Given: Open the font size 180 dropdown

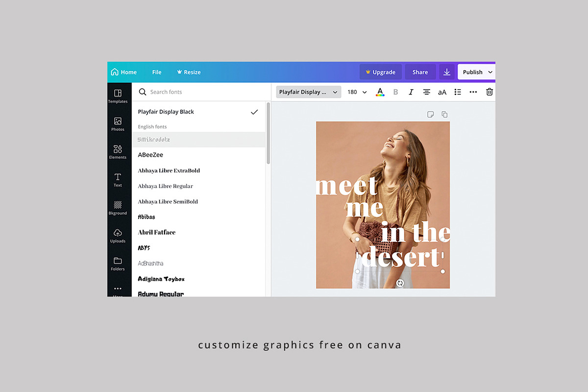Looking at the screenshot, I should (x=357, y=92).
